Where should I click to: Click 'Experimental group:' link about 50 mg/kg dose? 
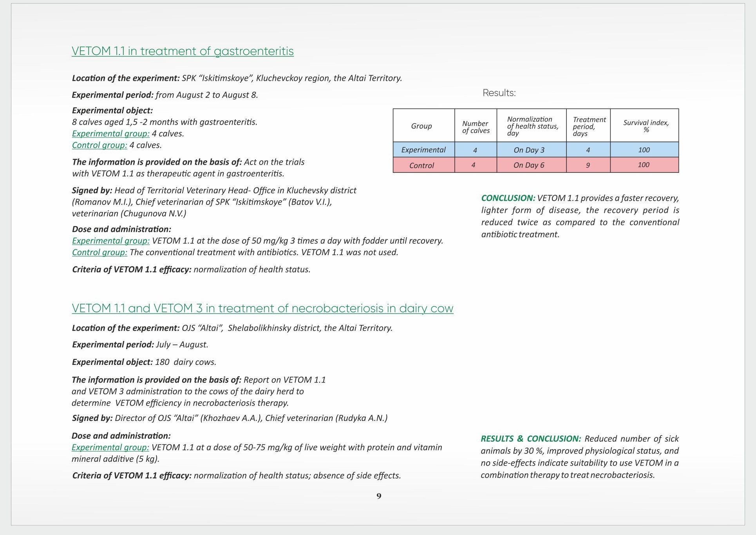tap(111, 241)
